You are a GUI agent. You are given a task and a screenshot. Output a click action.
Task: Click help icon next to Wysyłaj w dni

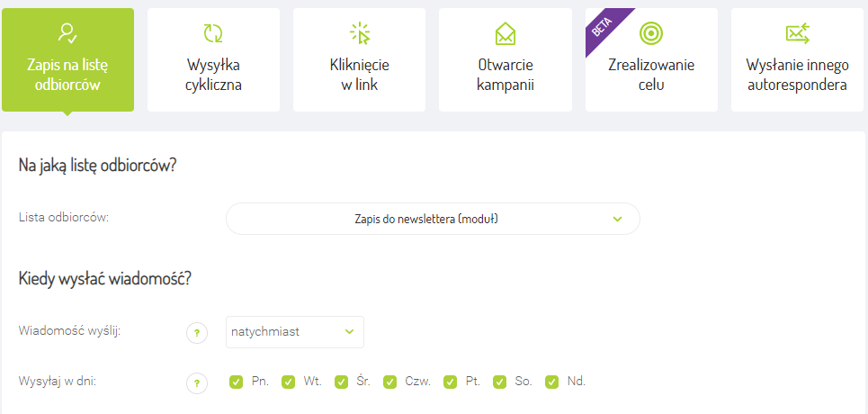(197, 382)
